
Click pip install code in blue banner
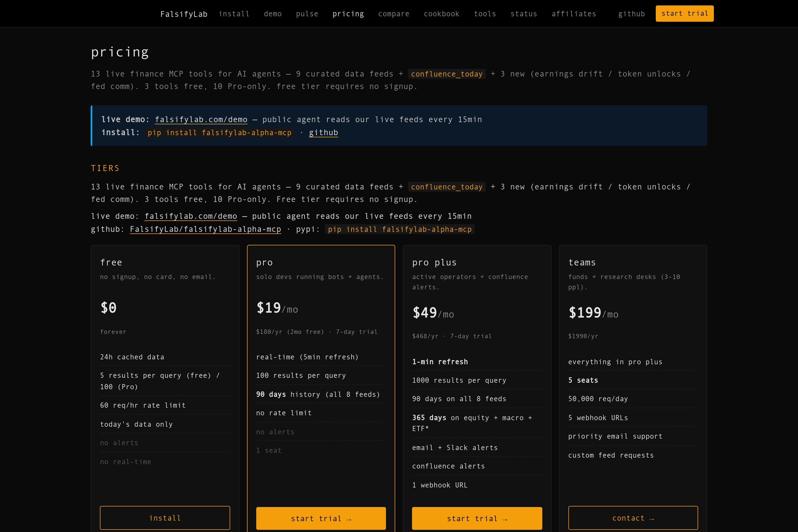(x=220, y=133)
